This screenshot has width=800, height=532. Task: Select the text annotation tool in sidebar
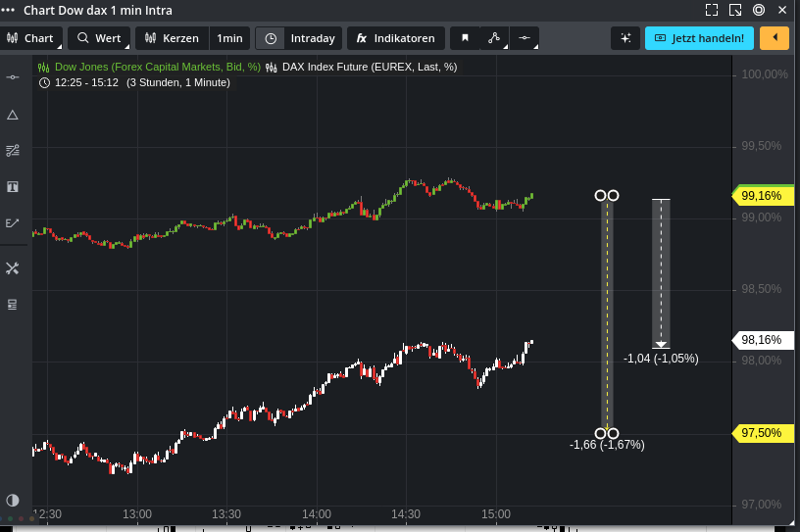[x=13, y=186]
